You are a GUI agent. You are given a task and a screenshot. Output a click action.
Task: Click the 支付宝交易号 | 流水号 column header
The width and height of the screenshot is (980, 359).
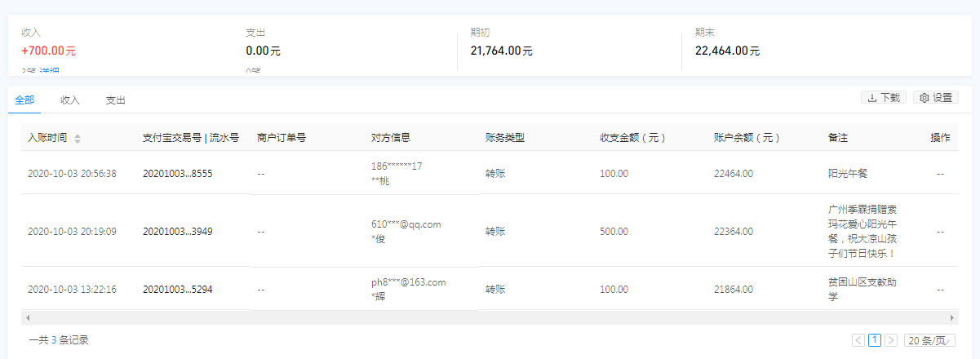190,138
